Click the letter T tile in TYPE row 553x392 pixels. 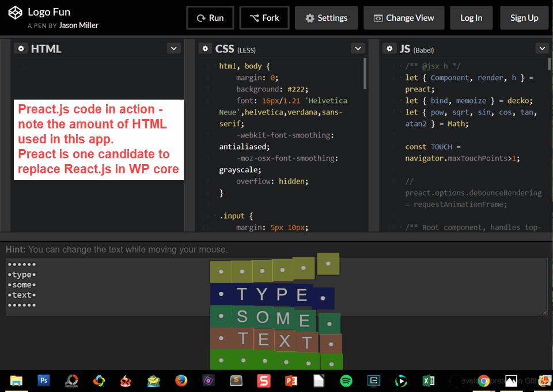coord(241,294)
